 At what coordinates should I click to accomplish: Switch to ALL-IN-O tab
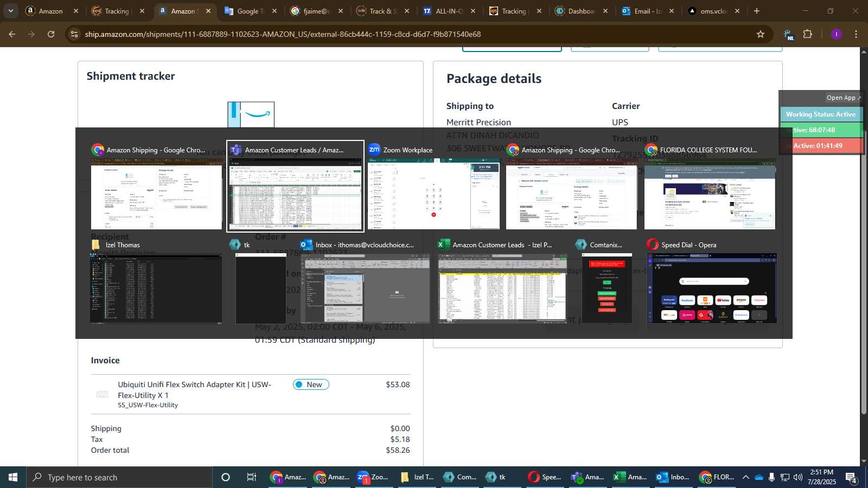pyautogui.click(x=449, y=11)
